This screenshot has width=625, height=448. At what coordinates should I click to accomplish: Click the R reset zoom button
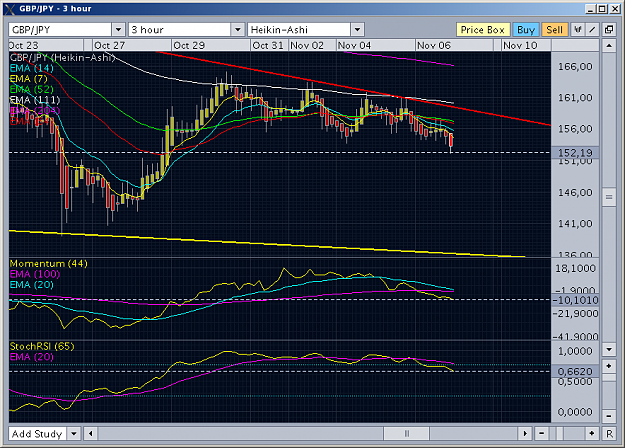tap(609, 433)
